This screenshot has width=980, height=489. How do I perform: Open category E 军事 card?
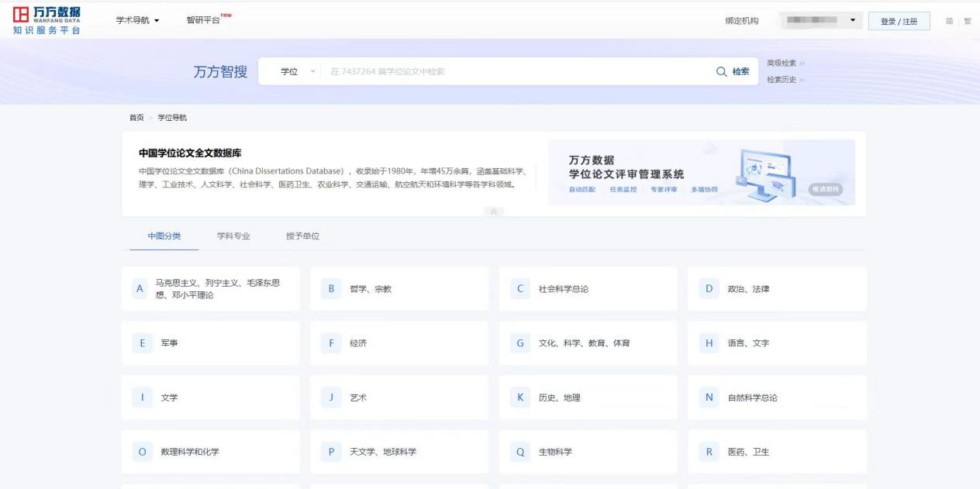pos(211,343)
